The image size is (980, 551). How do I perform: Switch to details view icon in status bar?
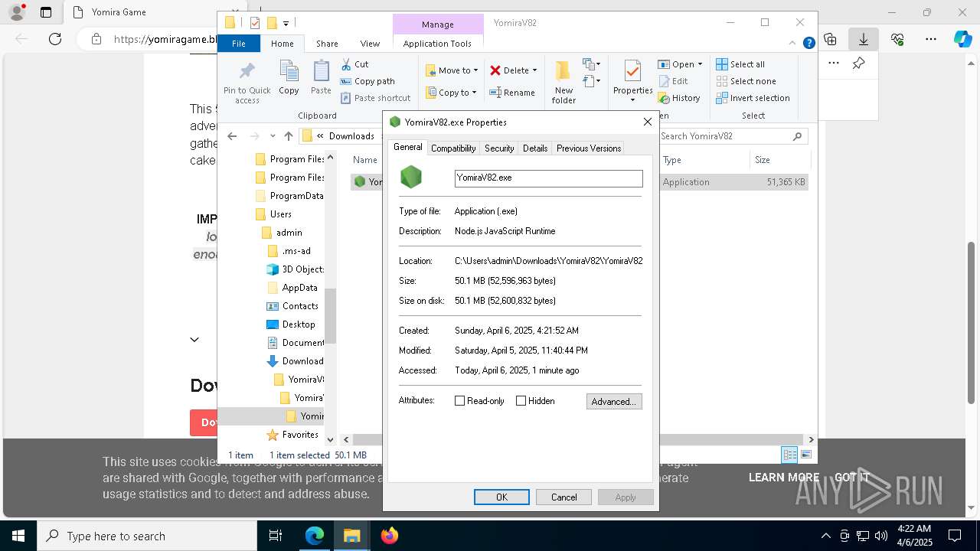(789, 455)
